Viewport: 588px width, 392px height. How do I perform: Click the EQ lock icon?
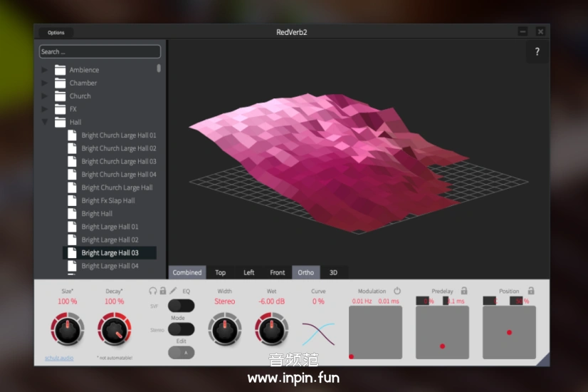(x=163, y=291)
